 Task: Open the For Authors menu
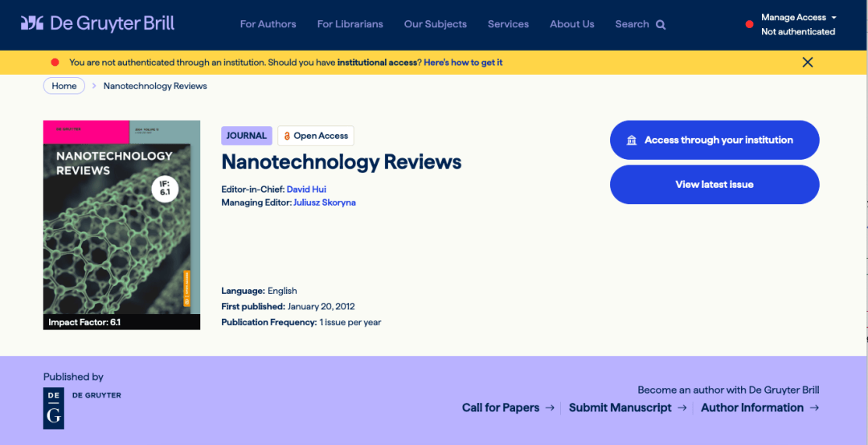268,24
